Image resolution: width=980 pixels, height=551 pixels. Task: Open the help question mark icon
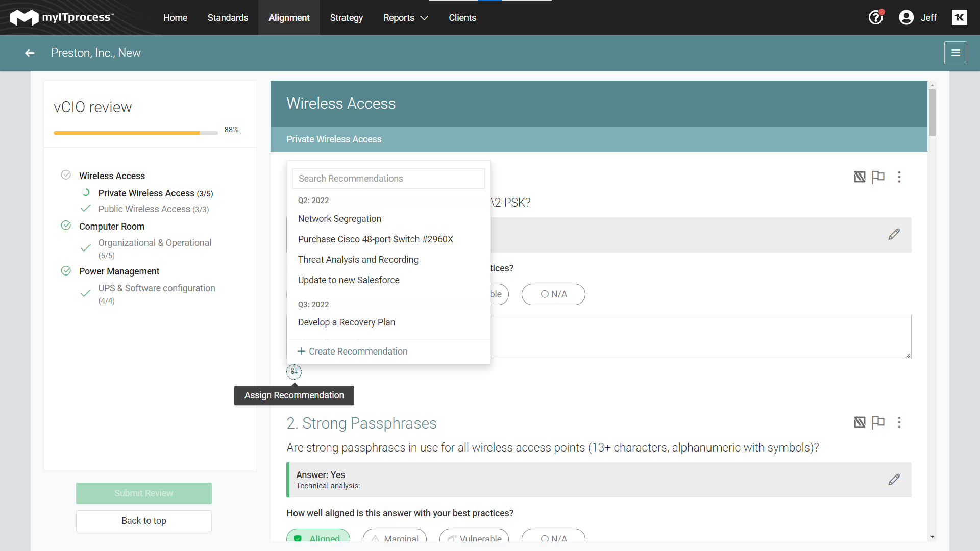(875, 18)
